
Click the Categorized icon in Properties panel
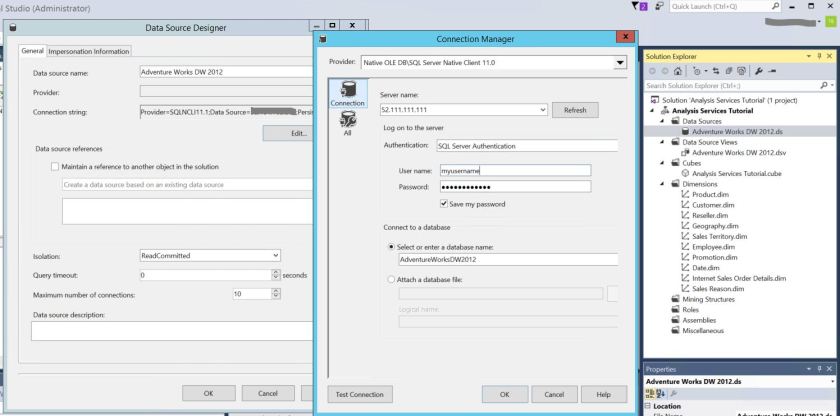tap(650, 394)
